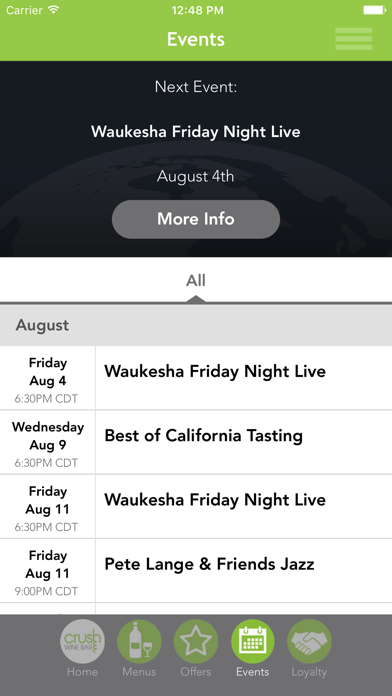This screenshot has width=392, height=696.
Task: Select the All filter tab
Action: click(196, 281)
